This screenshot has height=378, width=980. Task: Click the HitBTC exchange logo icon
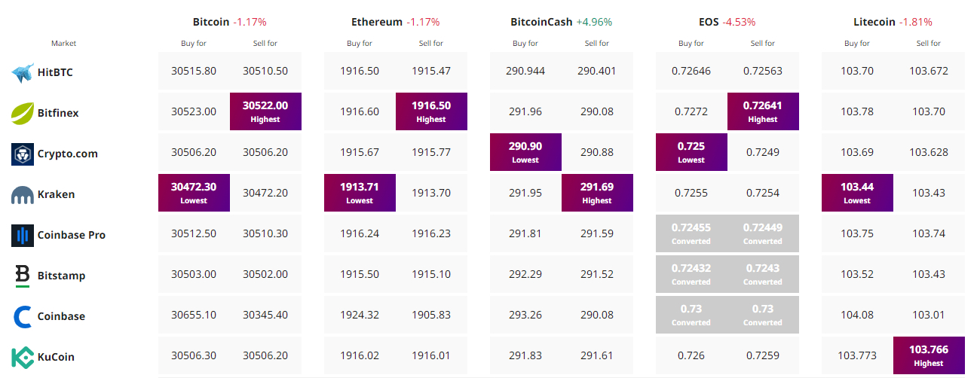[x=23, y=72]
